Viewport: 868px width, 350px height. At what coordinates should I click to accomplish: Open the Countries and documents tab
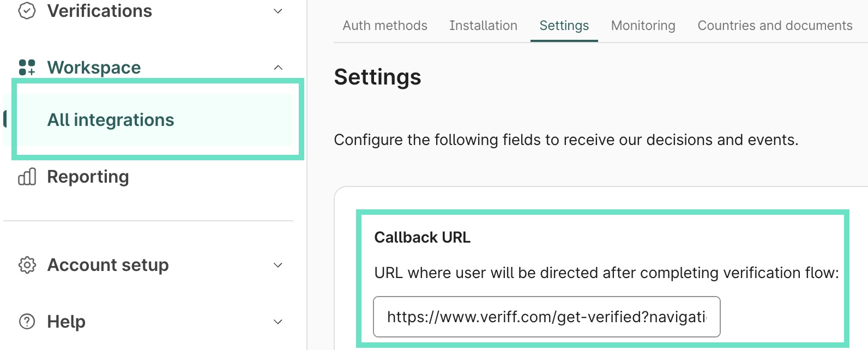(x=775, y=26)
